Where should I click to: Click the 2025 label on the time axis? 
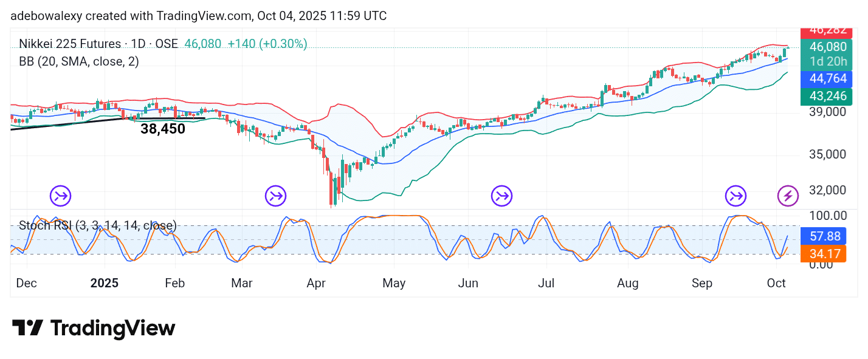[105, 283]
